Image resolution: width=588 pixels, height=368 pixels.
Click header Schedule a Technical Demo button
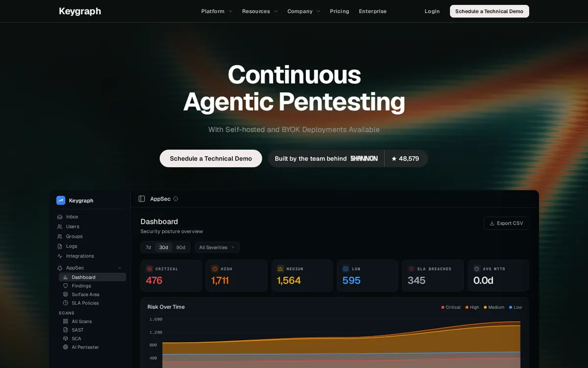[490, 11]
